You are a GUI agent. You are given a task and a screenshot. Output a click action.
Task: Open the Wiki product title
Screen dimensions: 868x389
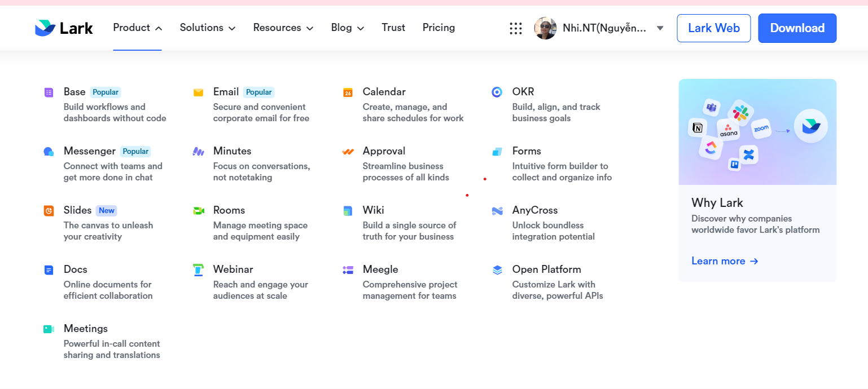[374, 210]
